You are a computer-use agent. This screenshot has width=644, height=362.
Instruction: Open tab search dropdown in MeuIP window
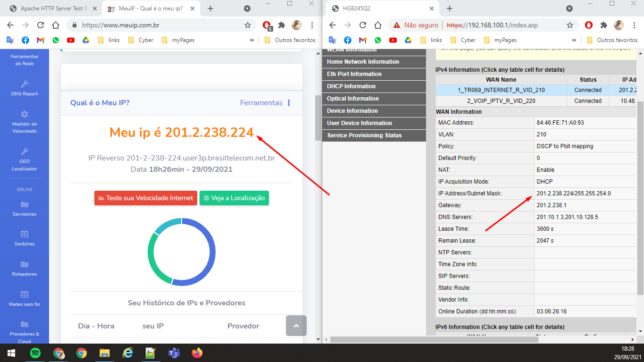point(247,8)
